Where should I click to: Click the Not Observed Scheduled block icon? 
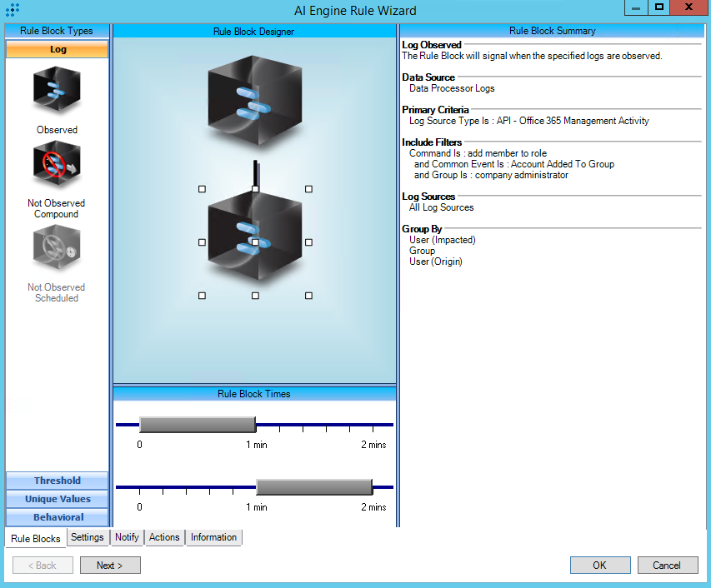click(57, 248)
